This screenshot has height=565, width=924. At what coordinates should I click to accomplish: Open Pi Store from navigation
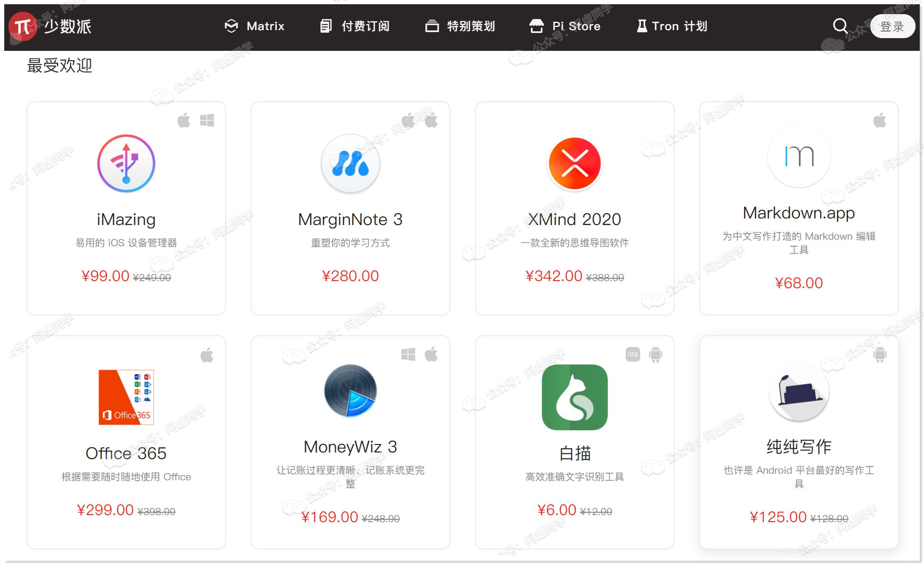coord(564,26)
